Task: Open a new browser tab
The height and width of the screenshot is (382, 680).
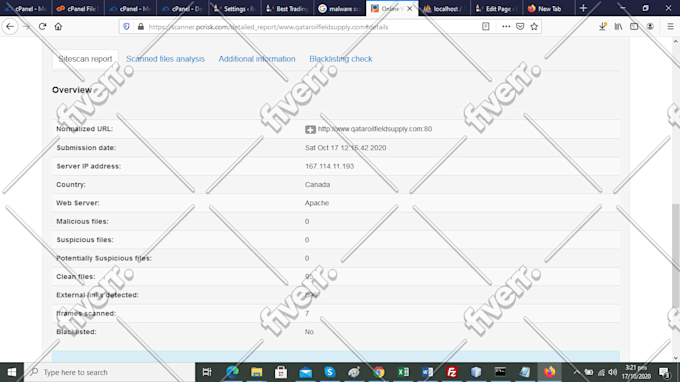Action: coord(583,8)
